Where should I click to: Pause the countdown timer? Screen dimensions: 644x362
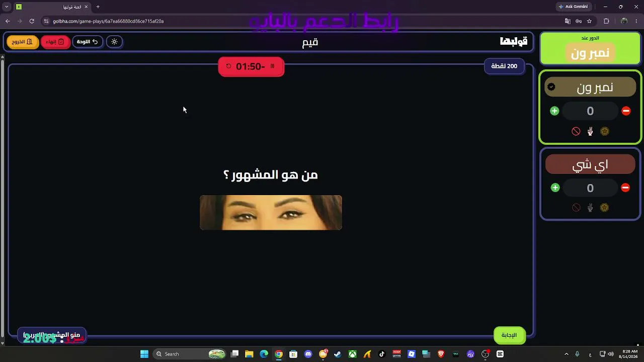[273, 66]
